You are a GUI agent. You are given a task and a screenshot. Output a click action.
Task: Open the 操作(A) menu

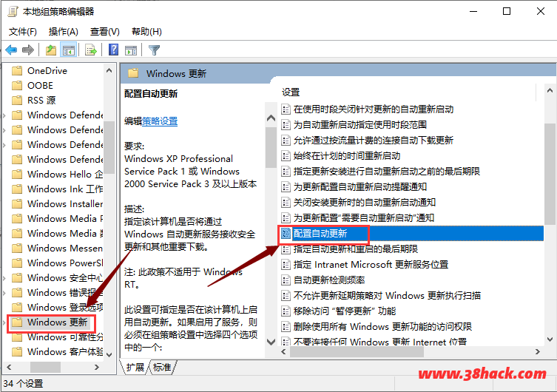pyautogui.click(x=63, y=31)
